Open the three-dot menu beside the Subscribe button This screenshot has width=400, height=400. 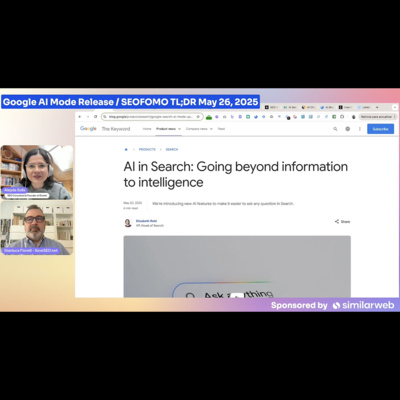click(x=360, y=129)
